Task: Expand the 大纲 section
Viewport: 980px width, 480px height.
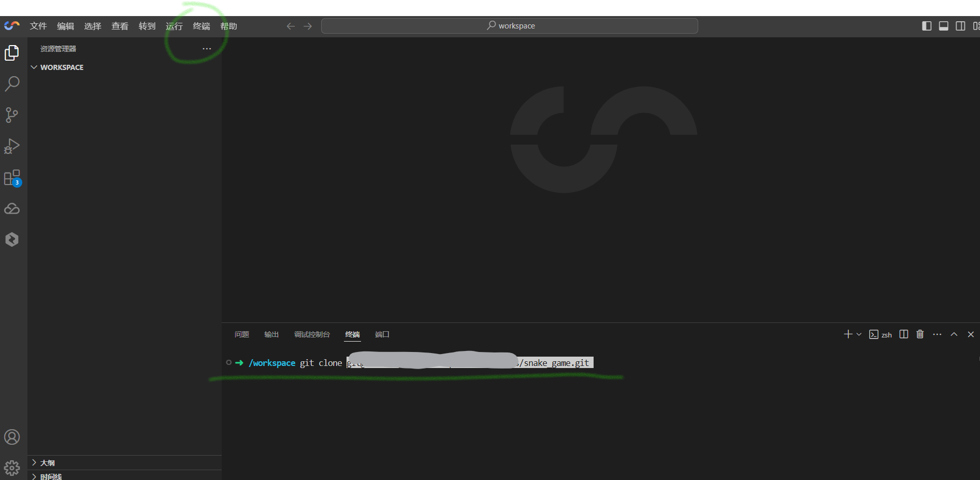Action: (124, 463)
